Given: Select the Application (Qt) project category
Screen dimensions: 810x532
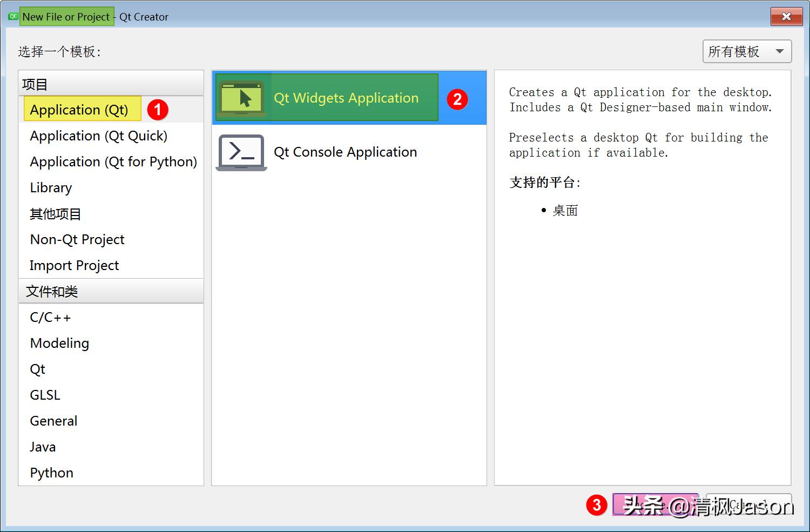Looking at the screenshot, I should (81, 109).
